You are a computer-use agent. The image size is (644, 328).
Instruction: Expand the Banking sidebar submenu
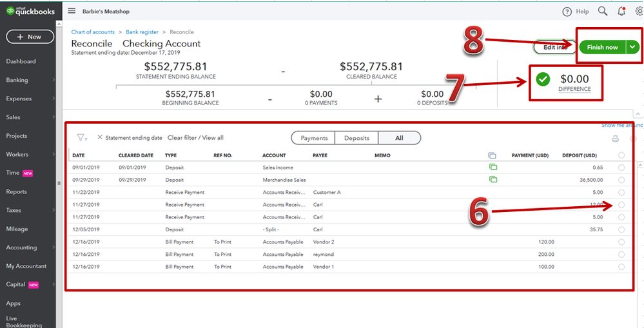pos(54,80)
